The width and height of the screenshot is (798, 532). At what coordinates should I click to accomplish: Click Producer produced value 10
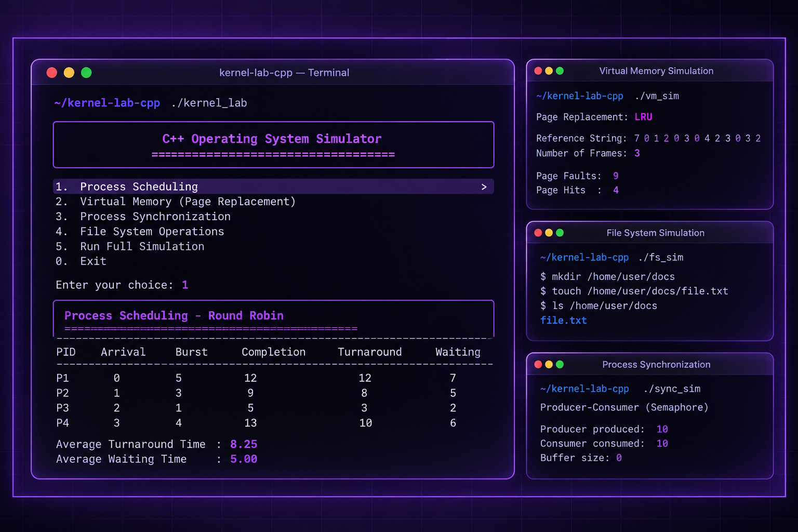[662, 430]
